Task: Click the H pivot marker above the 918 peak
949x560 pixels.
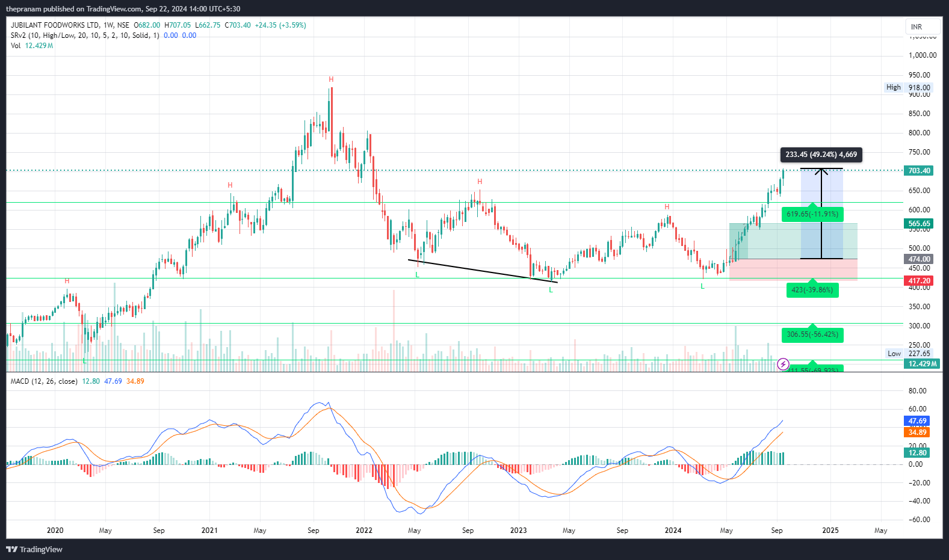Action: coord(331,79)
